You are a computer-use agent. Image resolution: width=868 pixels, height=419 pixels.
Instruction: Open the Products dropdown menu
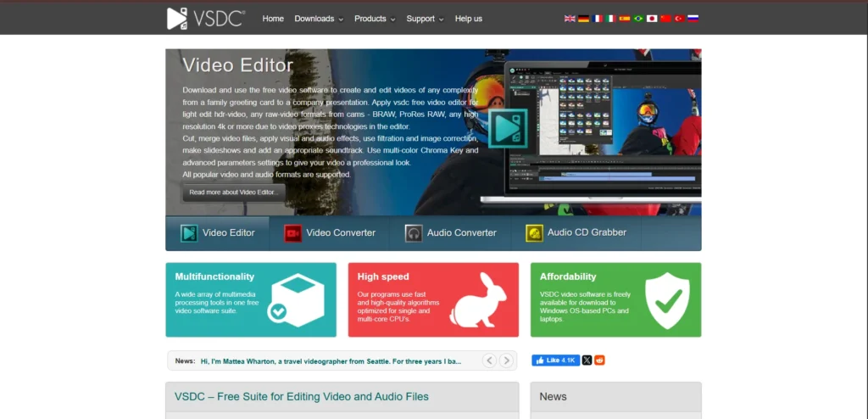pos(375,19)
